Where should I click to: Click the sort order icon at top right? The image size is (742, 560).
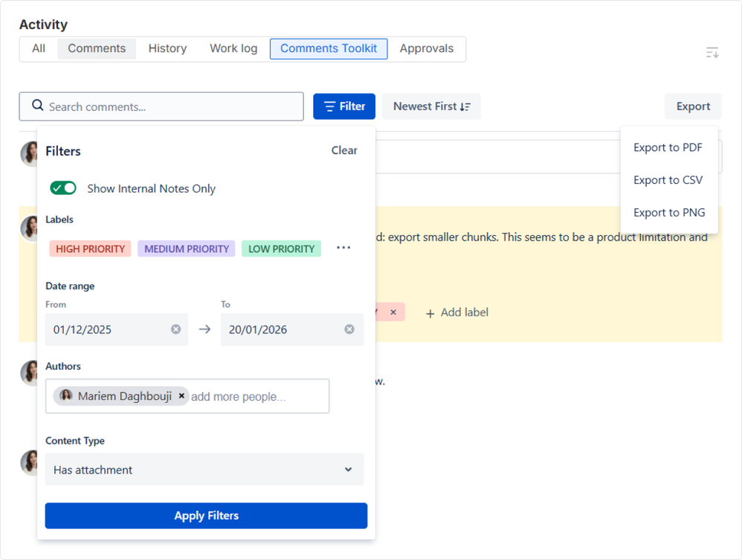coord(712,53)
